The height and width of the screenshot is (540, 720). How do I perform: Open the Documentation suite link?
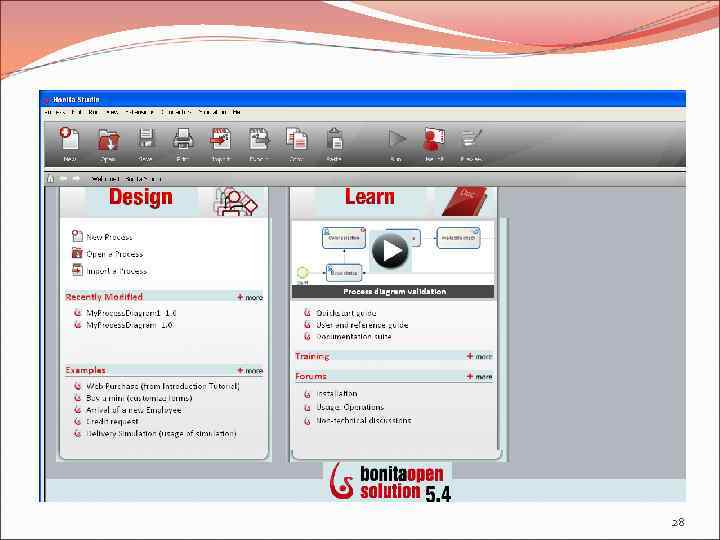coord(354,337)
